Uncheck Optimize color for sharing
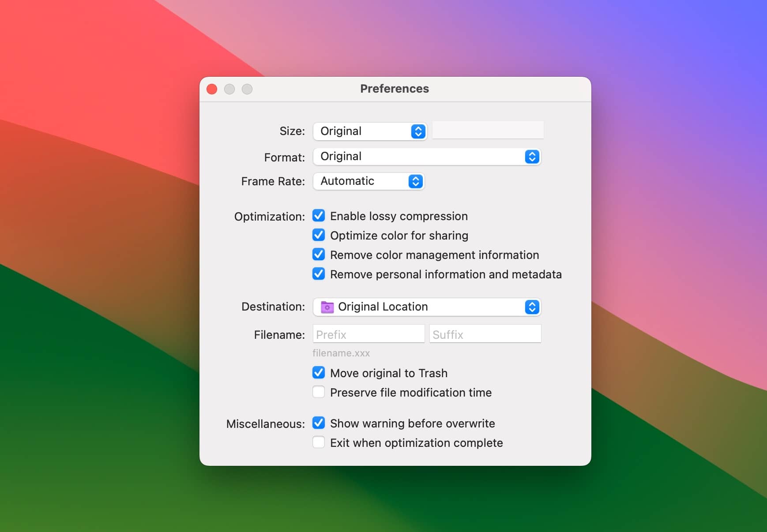This screenshot has height=532, width=767. tap(319, 235)
